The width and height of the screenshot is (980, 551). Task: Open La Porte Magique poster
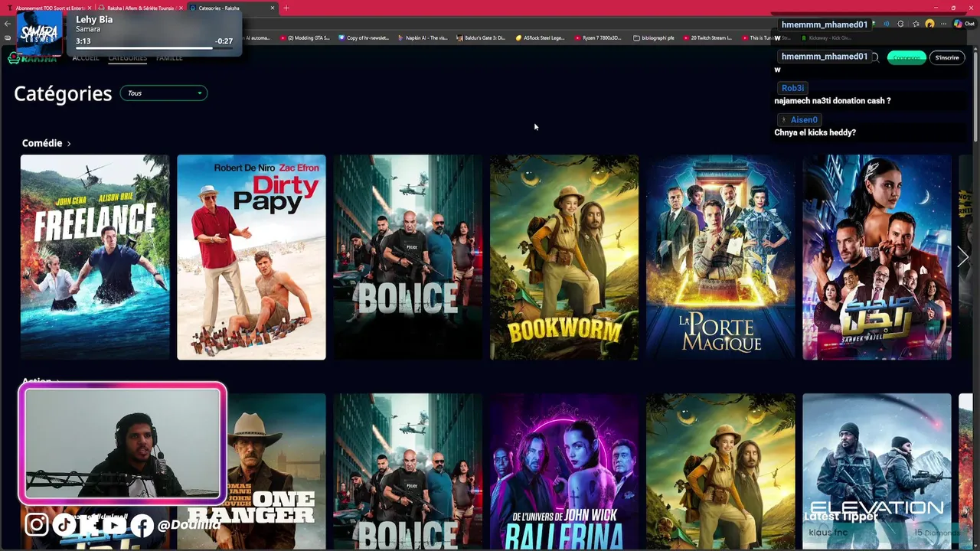pyautogui.click(x=720, y=257)
